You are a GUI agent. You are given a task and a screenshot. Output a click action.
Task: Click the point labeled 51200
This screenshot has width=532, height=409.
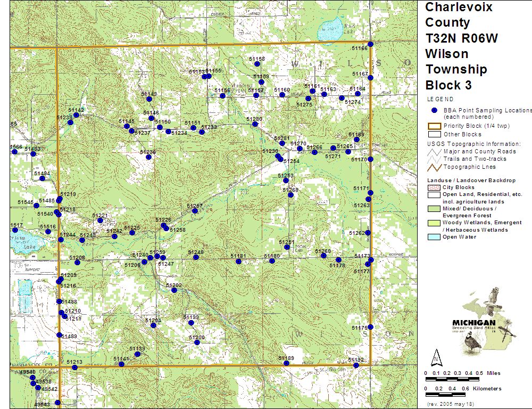tap(197, 342)
